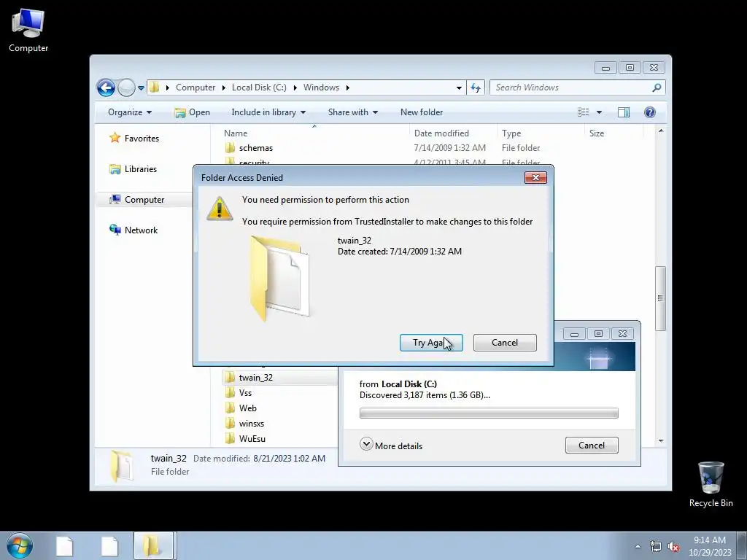Click schemas date 7/14/2009 1:32 AM
Image resolution: width=747 pixels, height=560 pixels.
click(x=449, y=148)
